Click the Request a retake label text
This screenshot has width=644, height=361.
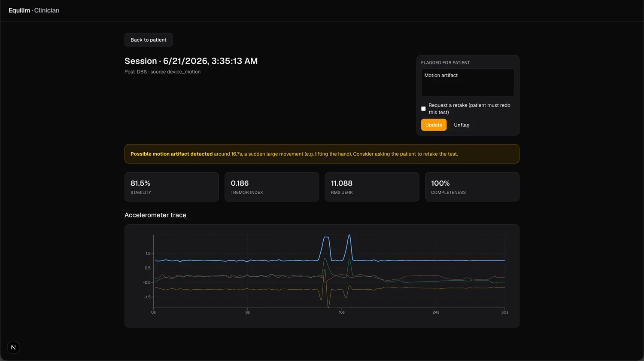pyautogui.click(x=469, y=109)
